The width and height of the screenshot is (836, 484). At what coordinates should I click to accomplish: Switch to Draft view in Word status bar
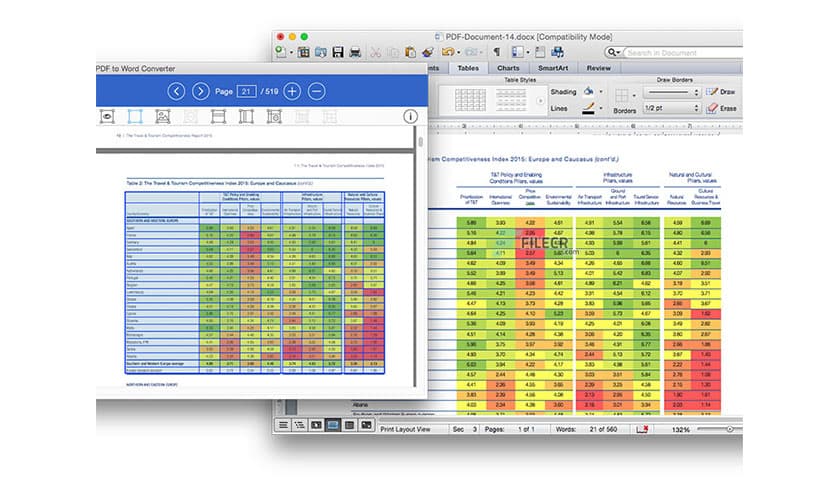point(283,425)
